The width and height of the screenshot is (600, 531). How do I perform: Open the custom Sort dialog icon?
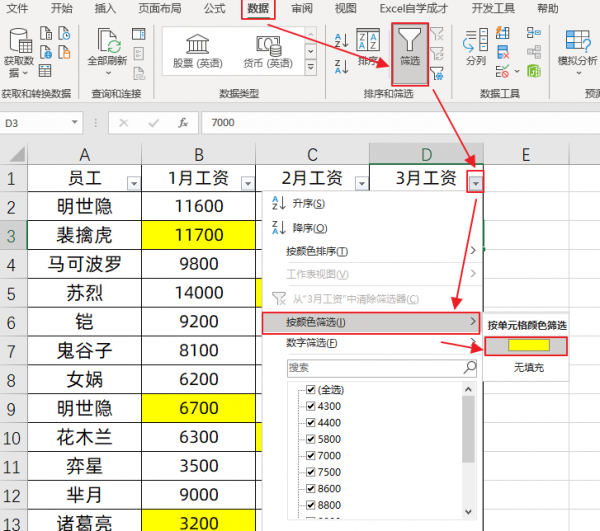coord(368,40)
